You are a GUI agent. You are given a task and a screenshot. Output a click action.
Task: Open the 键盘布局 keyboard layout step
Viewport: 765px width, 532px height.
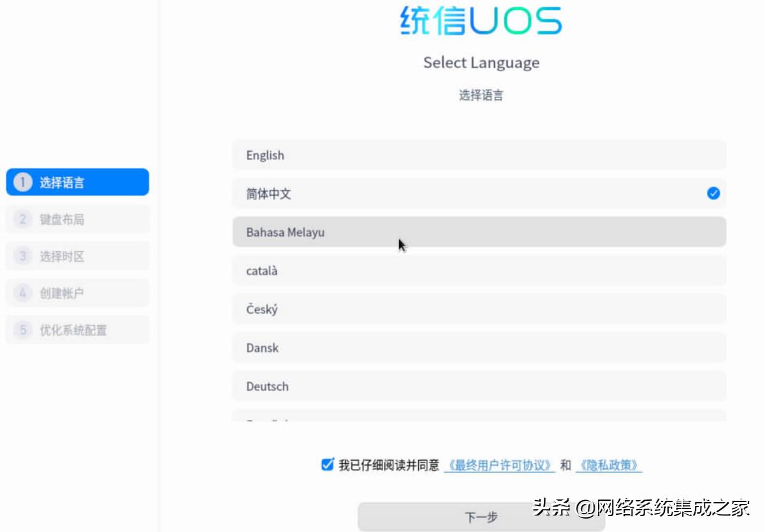77,219
